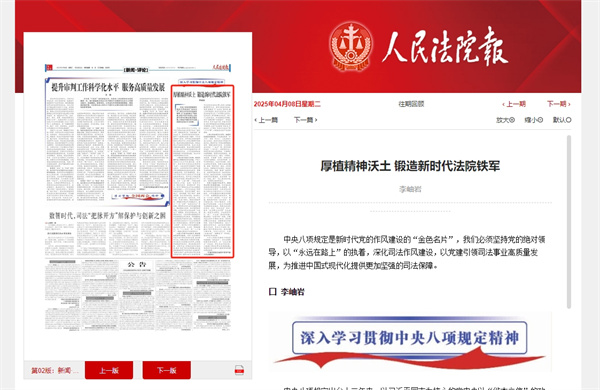Image resolution: width=600 pixels, height=390 pixels.
Task: Click the People's Court Daily emblem logo
Action: (351, 47)
